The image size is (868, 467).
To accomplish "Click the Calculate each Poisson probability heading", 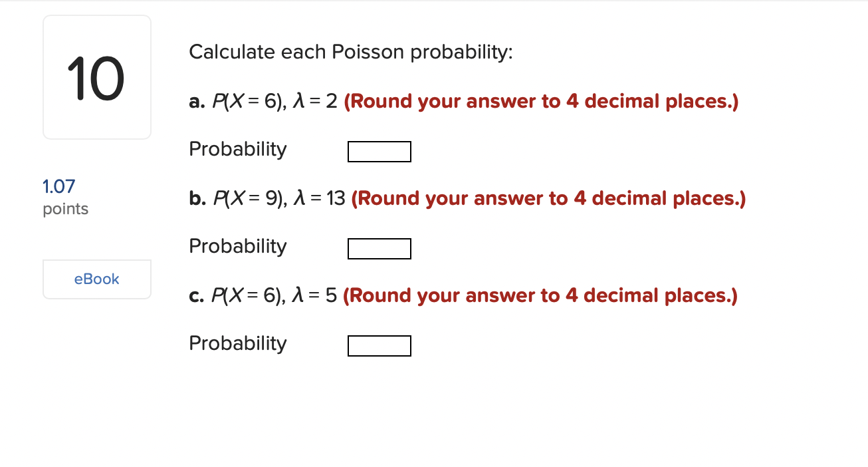I will point(351,52).
